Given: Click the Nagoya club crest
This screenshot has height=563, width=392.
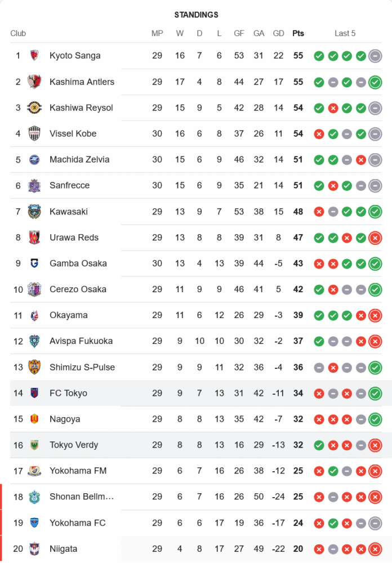Looking at the screenshot, I should [34, 419].
